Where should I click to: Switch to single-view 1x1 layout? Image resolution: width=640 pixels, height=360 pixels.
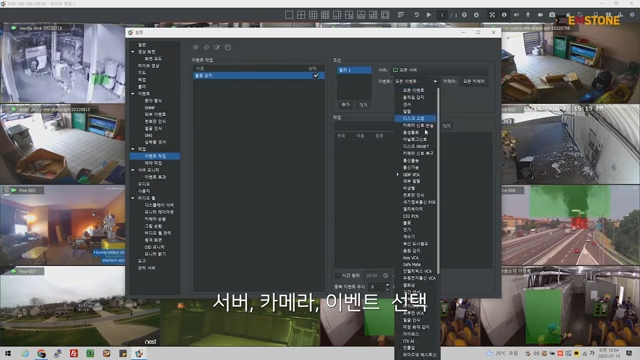click(289, 15)
